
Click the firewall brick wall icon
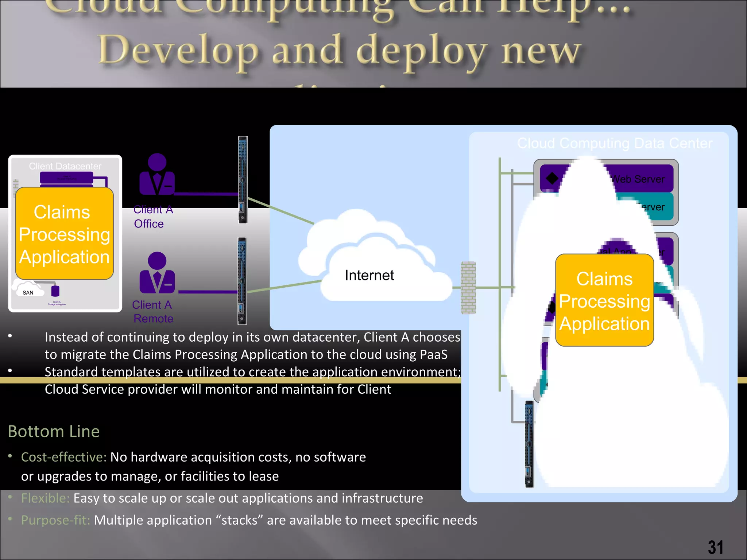[468, 288]
